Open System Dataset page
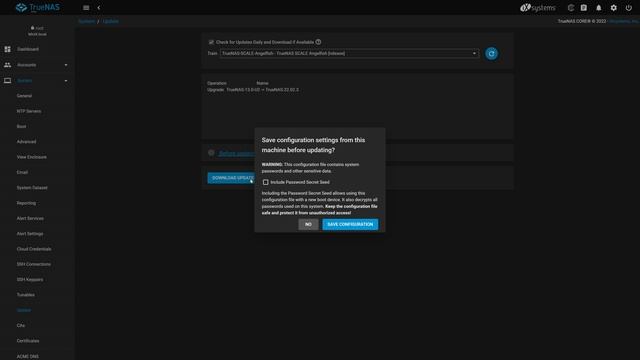 pos(32,188)
